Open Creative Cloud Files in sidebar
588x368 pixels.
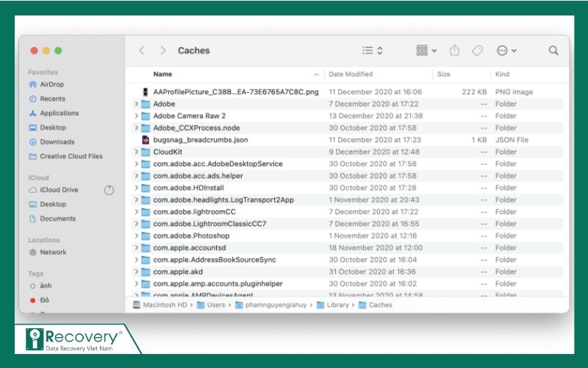tap(65, 156)
